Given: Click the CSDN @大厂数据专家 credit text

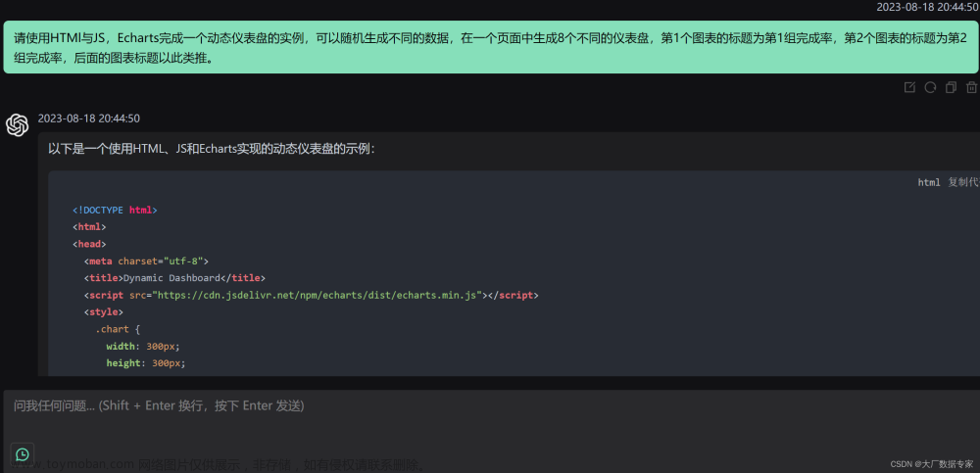Looking at the screenshot, I should click(932, 464).
